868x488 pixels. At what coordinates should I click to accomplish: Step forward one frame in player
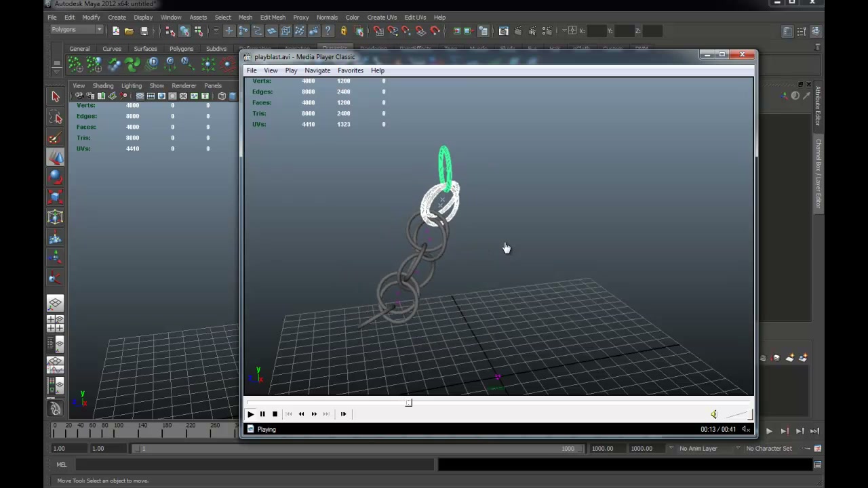(x=343, y=414)
